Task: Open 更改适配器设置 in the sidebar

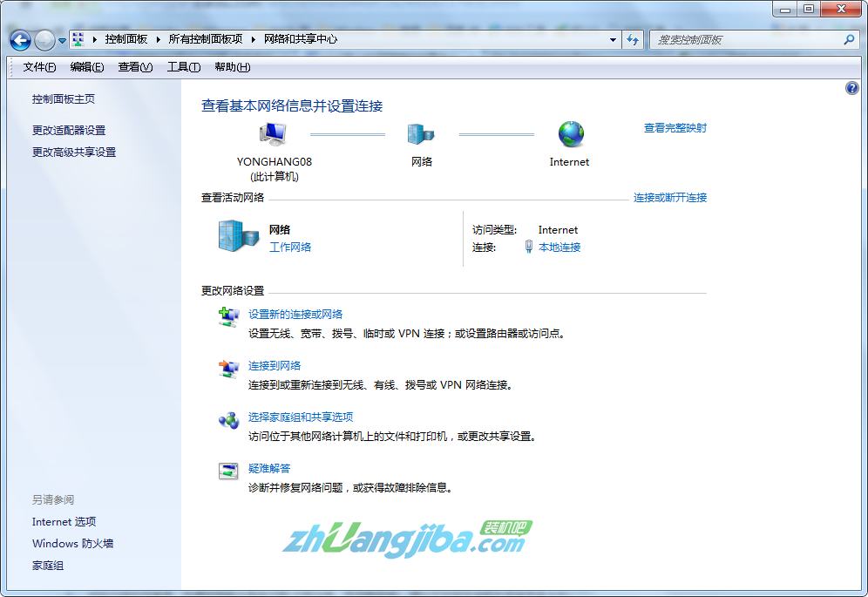Action: [69, 130]
